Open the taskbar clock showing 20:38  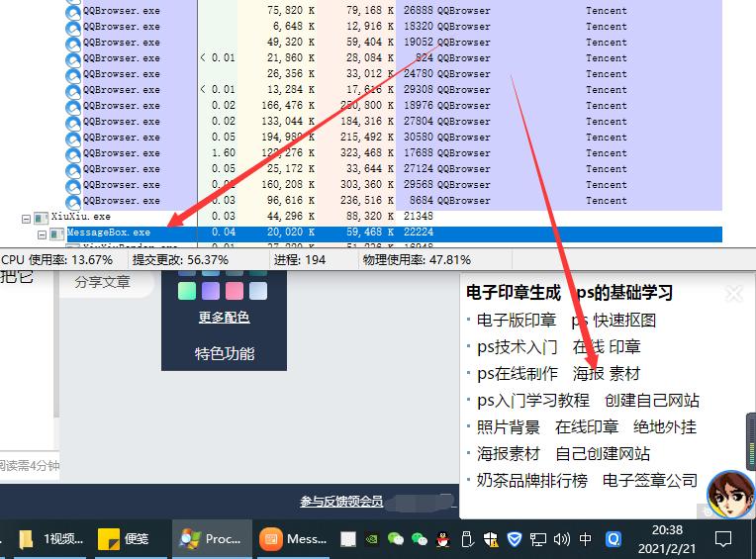pos(667,539)
